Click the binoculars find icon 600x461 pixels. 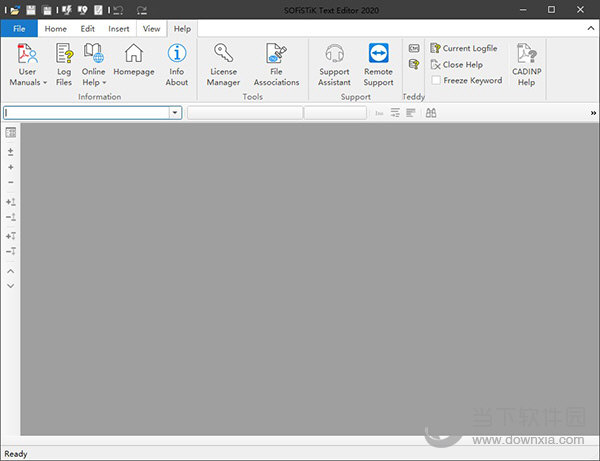(431, 113)
